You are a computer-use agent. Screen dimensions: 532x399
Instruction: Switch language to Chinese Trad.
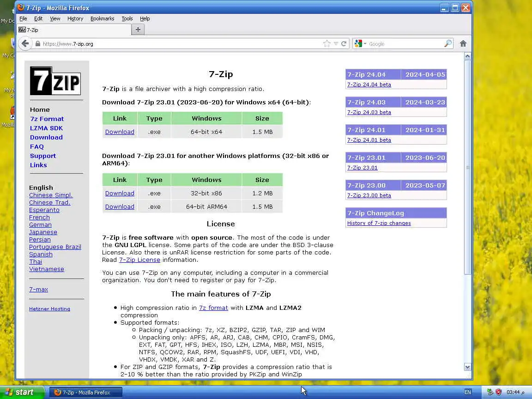pyautogui.click(x=49, y=203)
